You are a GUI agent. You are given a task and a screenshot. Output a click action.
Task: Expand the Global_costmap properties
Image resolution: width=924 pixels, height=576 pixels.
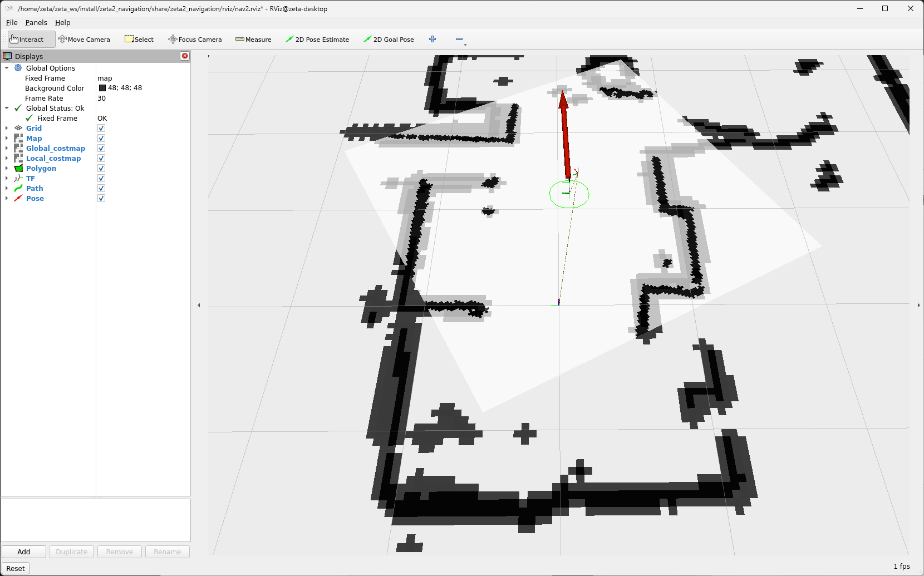(7, 148)
